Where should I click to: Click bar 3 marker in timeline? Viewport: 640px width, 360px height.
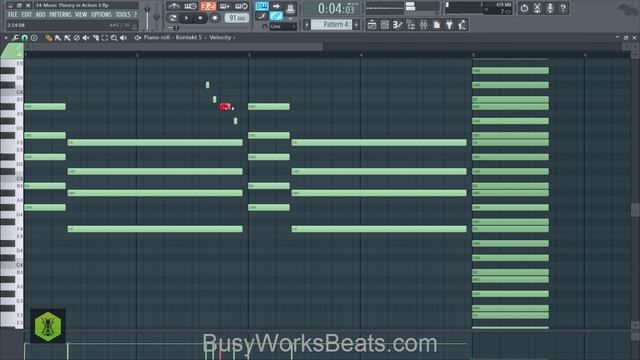[x=249, y=55]
